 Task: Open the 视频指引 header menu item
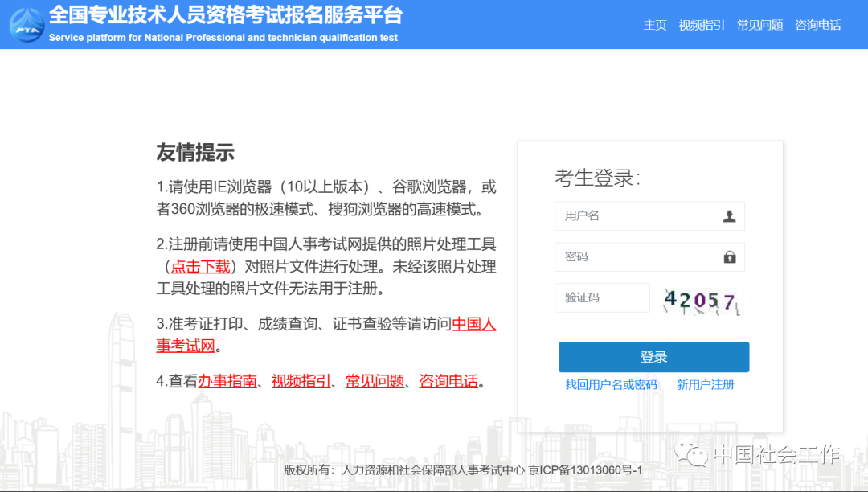[702, 25]
